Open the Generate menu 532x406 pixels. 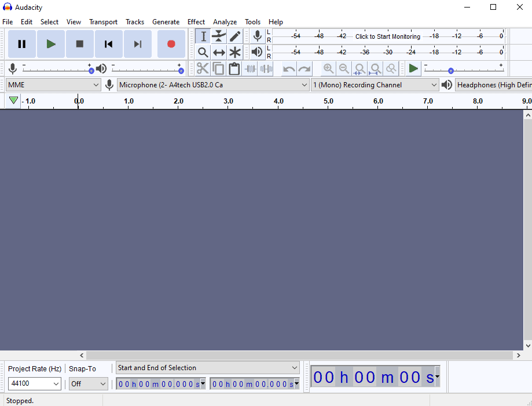tap(166, 22)
